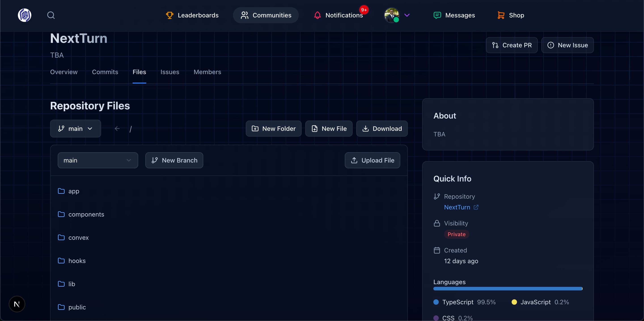Open the convex folder
The height and width of the screenshot is (321, 644).
pyautogui.click(x=78, y=237)
